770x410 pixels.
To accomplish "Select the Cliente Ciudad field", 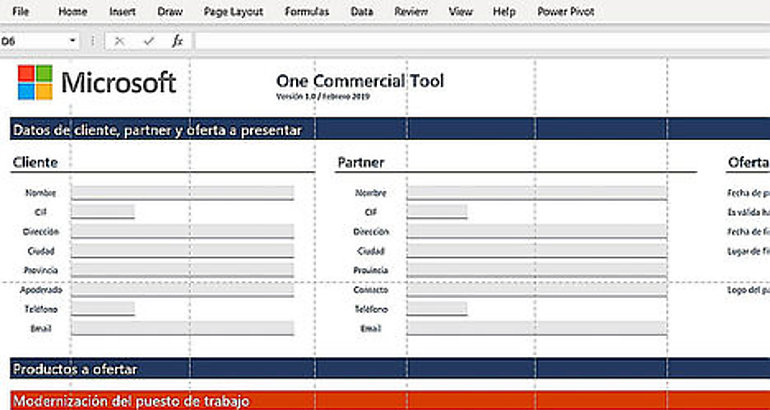I will point(182,251).
